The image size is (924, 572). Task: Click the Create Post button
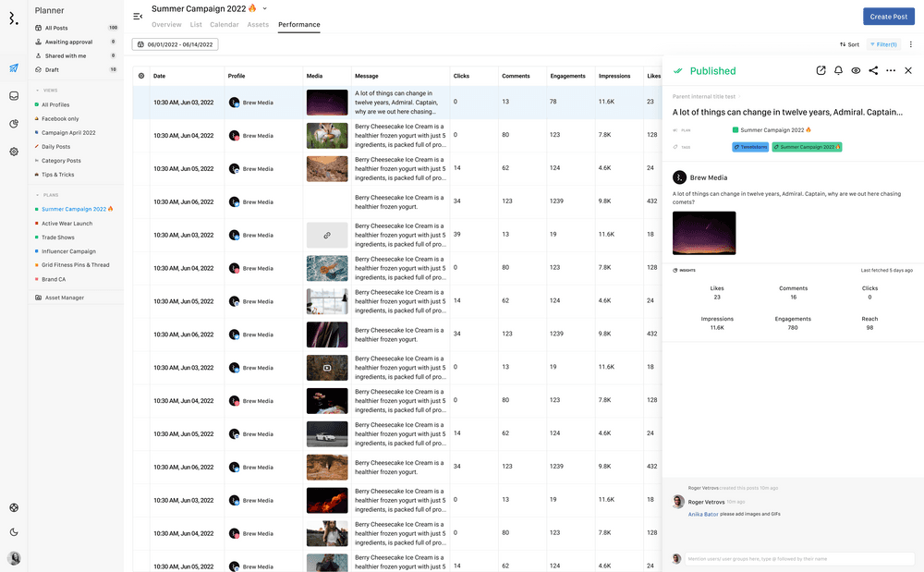(888, 17)
